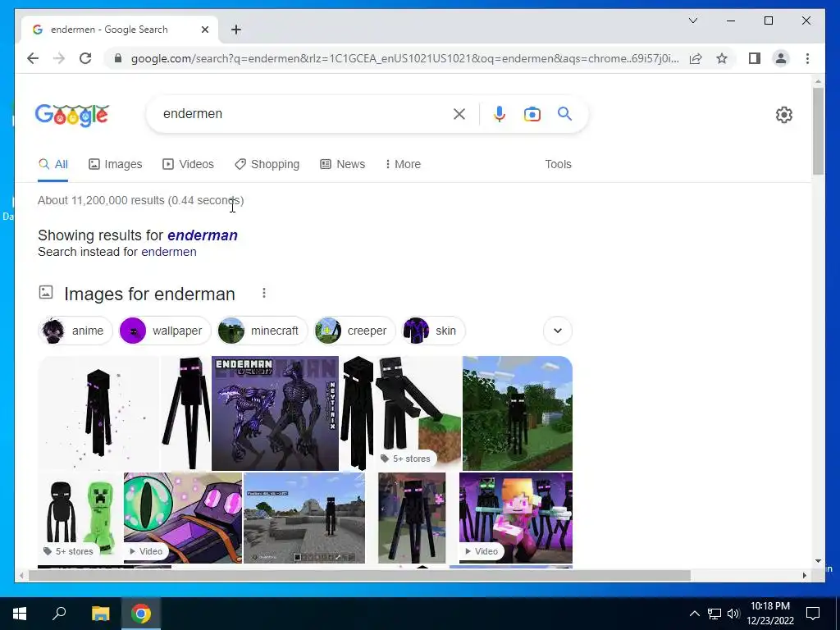Screen dimensions: 840x630
Task: Show hidden system tray icons
Action: tap(694, 614)
